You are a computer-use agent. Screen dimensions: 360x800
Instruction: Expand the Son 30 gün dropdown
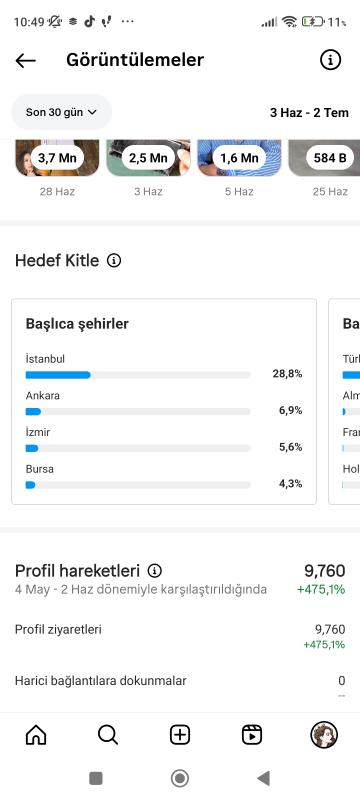click(x=61, y=112)
